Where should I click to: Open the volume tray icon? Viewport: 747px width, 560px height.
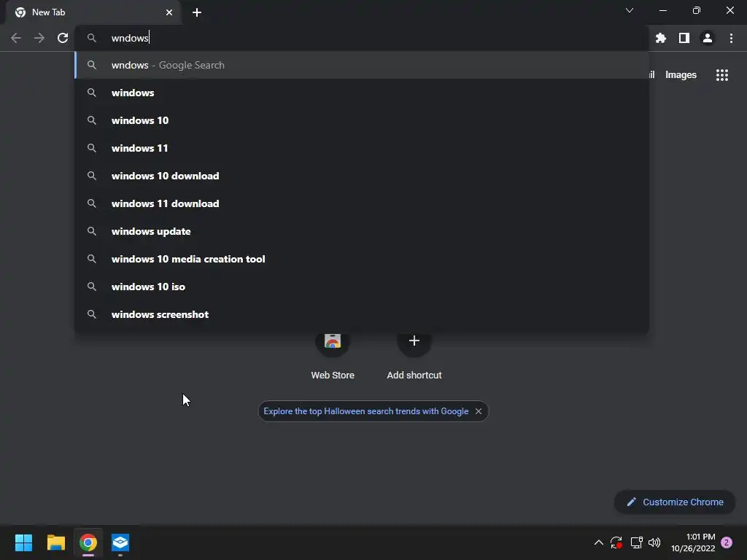[x=654, y=542]
